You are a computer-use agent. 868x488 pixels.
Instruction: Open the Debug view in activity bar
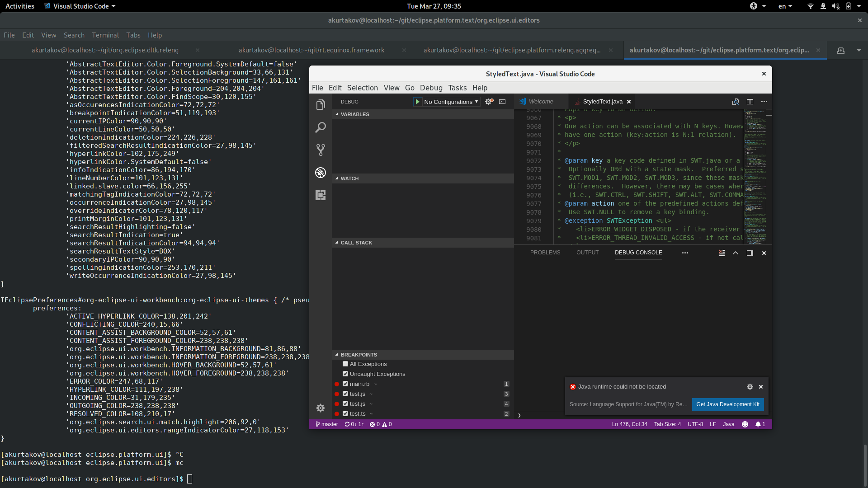pyautogui.click(x=321, y=173)
